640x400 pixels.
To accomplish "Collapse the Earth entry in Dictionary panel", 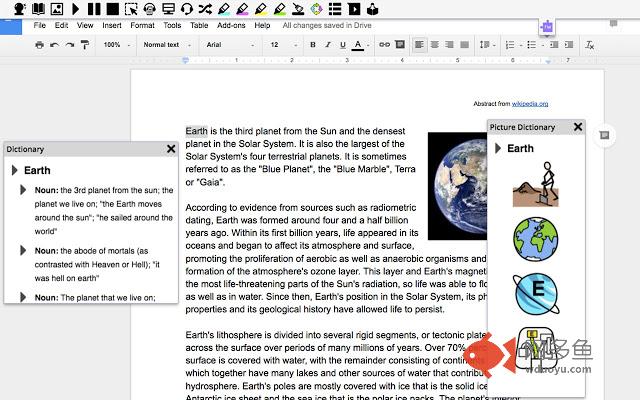I will click(x=15, y=170).
